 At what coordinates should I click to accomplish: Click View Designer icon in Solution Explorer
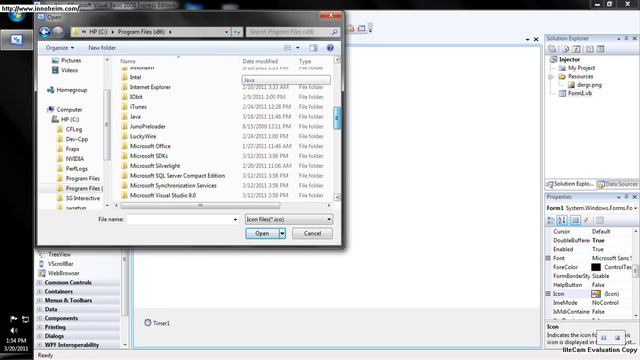600,49
